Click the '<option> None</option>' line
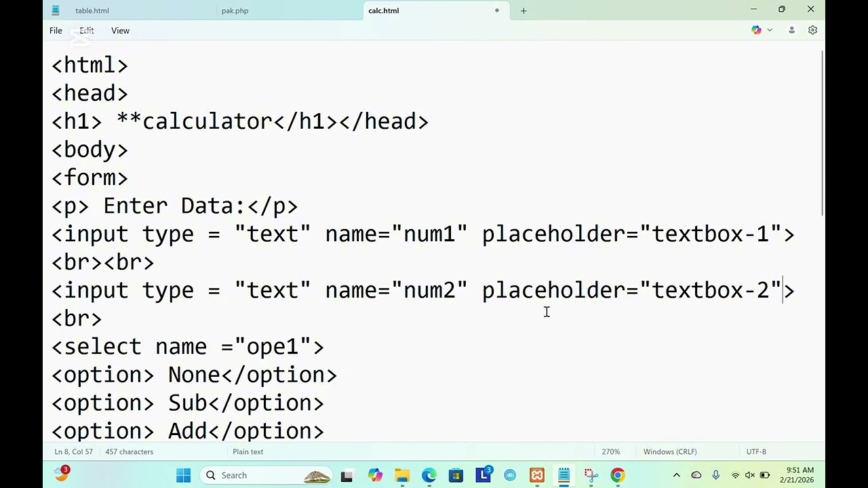The width and height of the screenshot is (868, 488). [194, 375]
